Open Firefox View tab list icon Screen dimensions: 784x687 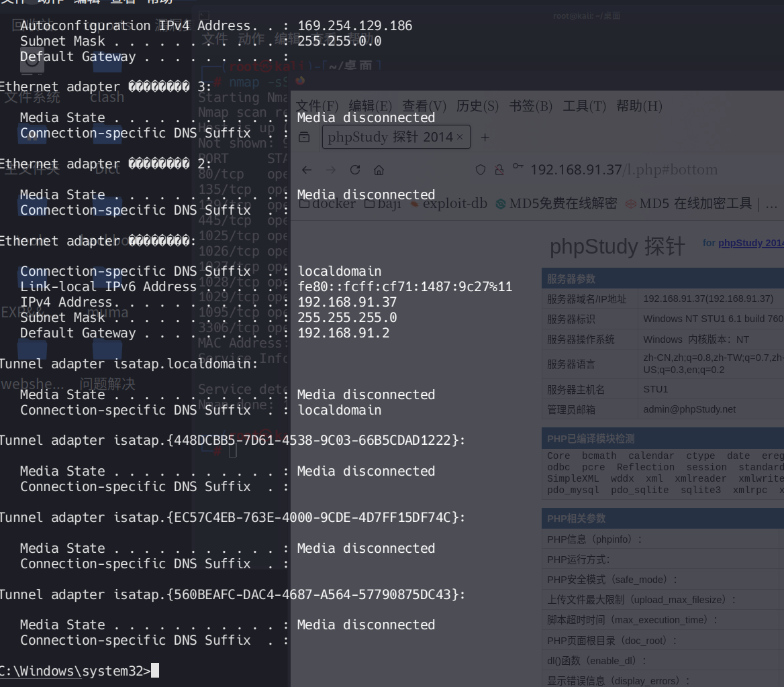pyautogui.click(x=304, y=138)
